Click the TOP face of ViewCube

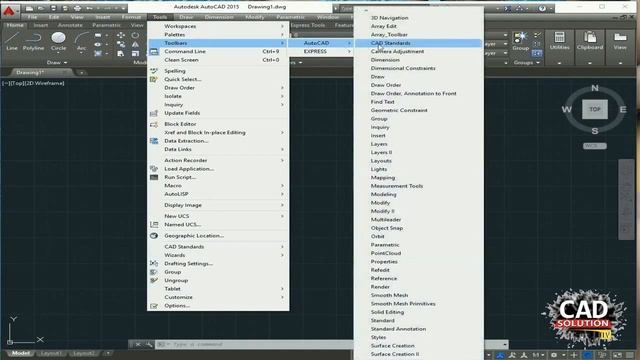(595, 109)
